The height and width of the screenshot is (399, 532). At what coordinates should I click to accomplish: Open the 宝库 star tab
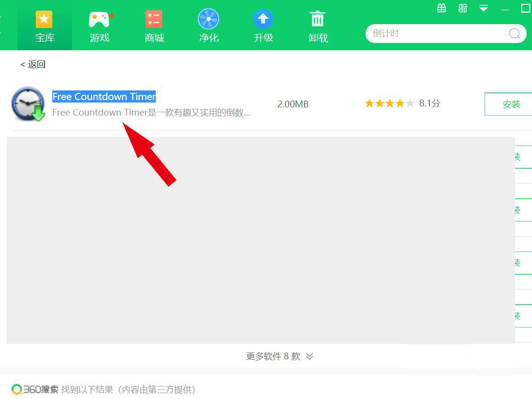click(x=44, y=26)
